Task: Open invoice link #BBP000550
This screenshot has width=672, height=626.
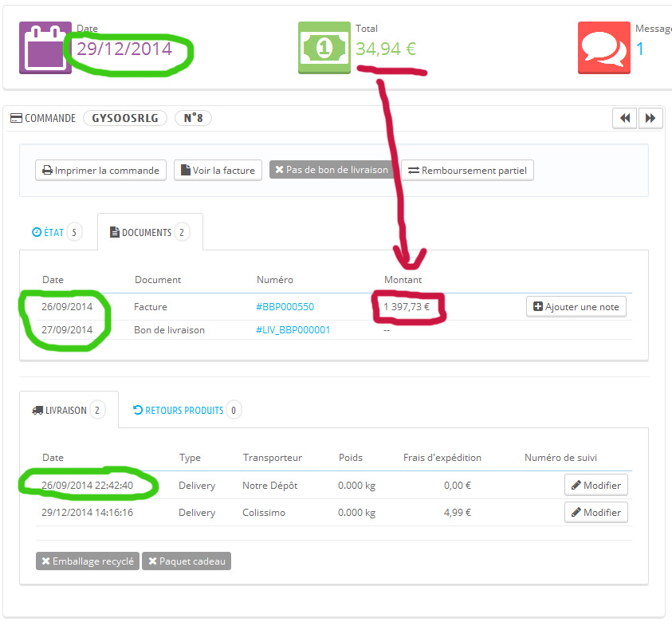Action: pos(285,307)
